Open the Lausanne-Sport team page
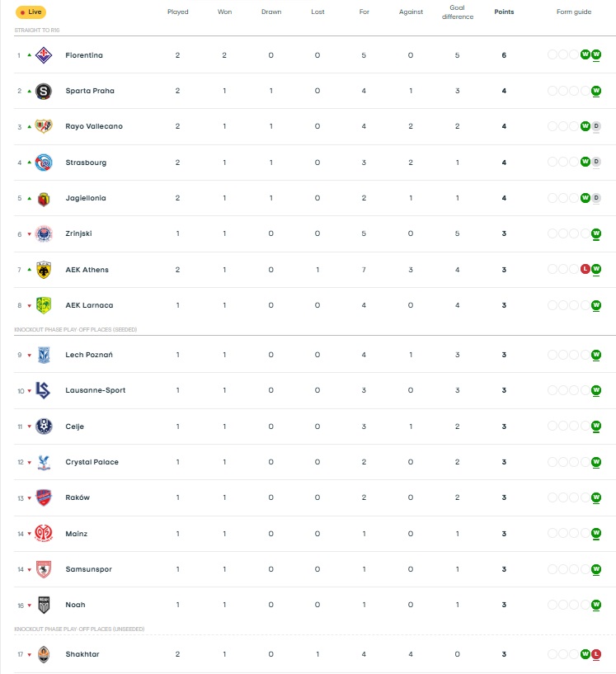 pyautogui.click(x=96, y=390)
